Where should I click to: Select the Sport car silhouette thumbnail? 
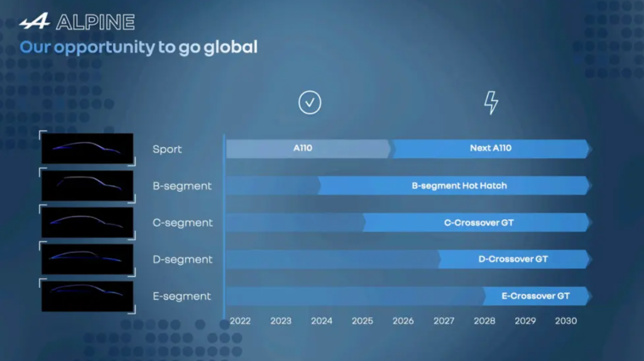87,149
